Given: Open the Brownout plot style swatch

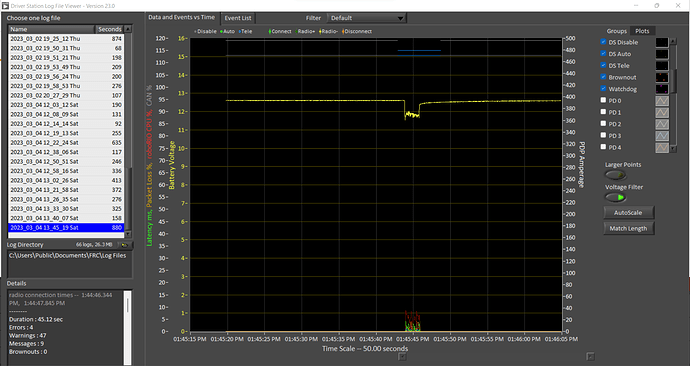Looking at the screenshot, I should pos(662,77).
